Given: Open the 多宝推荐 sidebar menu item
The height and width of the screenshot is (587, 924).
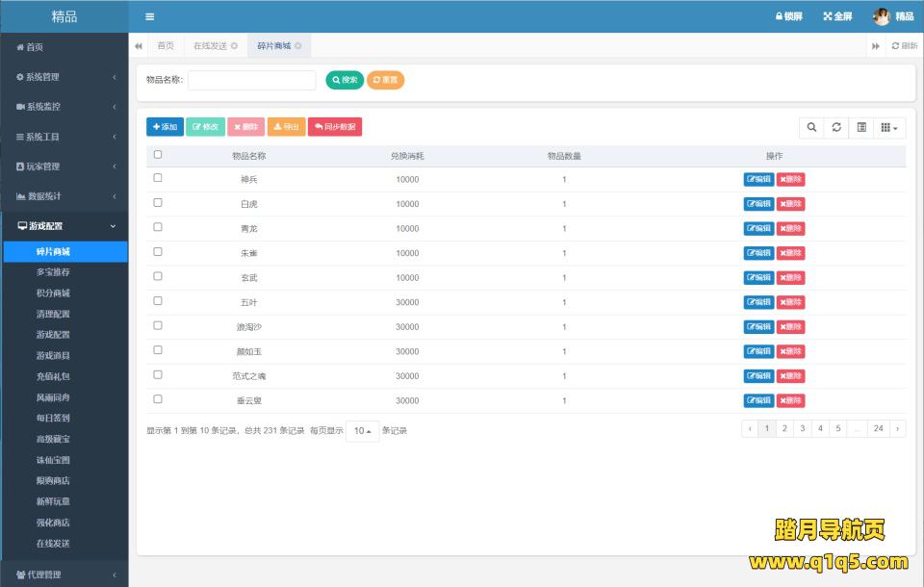Looking at the screenshot, I should pyautogui.click(x=53, y=272).
